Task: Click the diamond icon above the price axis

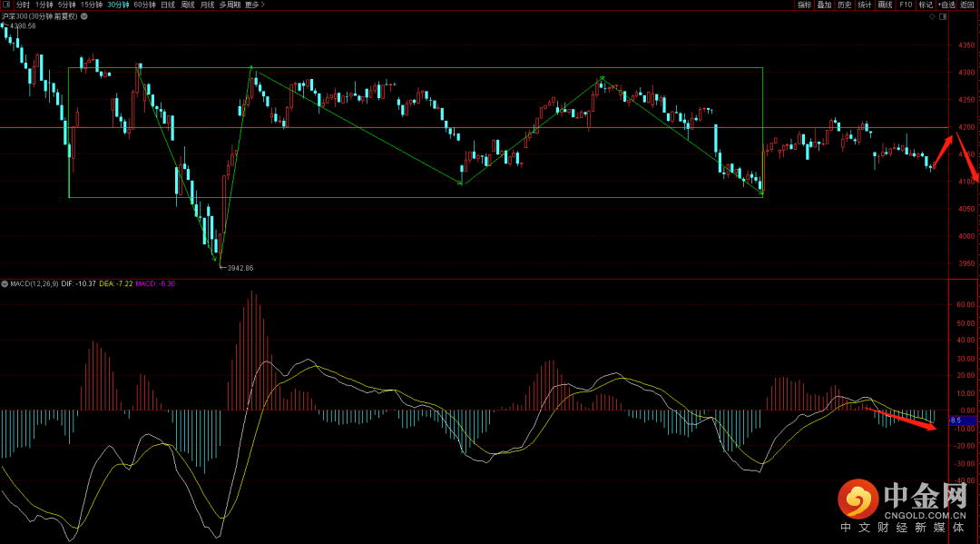Action: click(931, 16)
